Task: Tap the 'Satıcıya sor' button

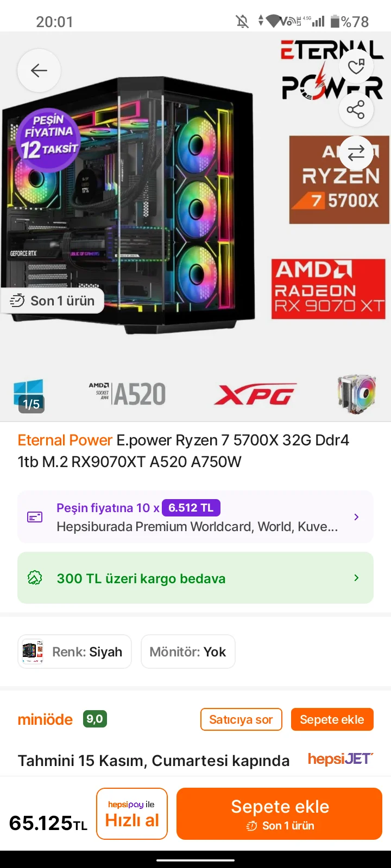Action: (241, 719)
